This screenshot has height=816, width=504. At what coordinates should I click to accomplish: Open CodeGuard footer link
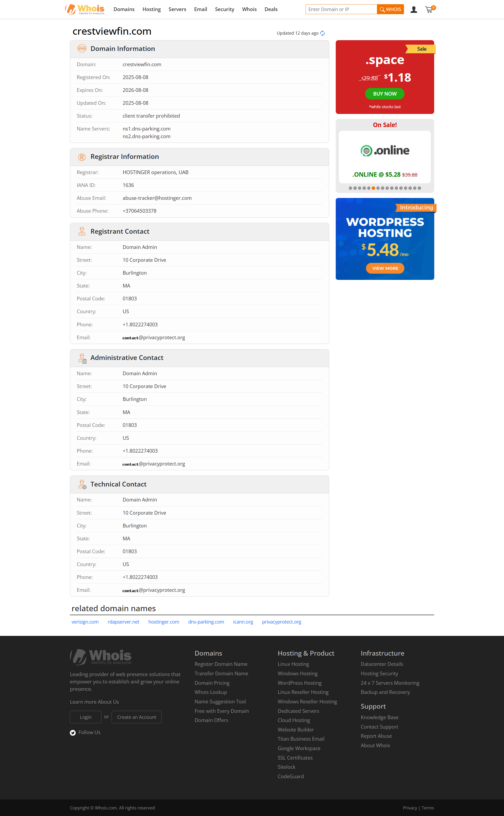pyautogui.click(x=291, y=776)
